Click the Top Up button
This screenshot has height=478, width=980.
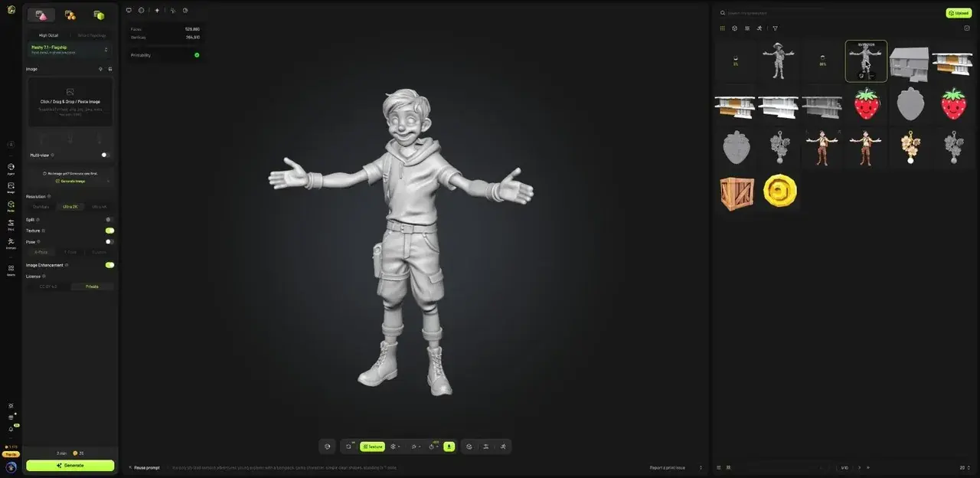click(x=11, y=454)
